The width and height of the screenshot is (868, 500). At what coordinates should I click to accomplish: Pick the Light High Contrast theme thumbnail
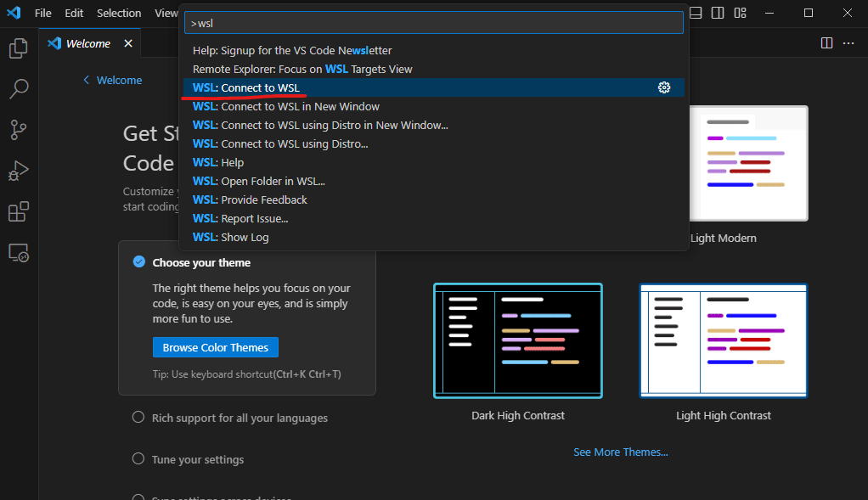pos(724,340)
